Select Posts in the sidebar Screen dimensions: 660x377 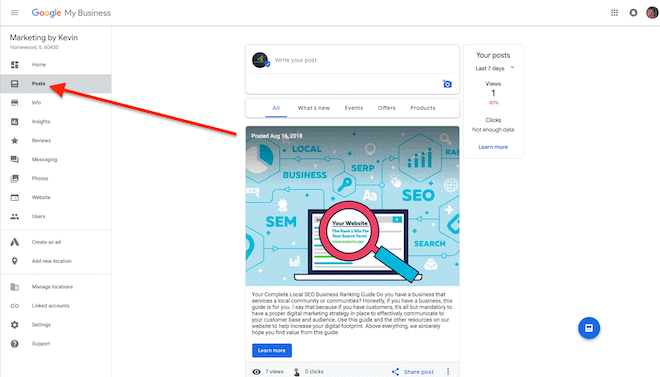click(x=56, y=84)
